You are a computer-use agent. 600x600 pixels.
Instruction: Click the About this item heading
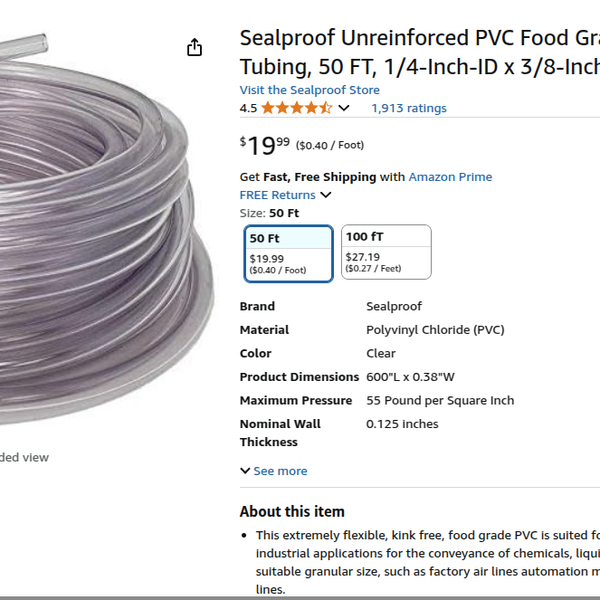coord(292,511)
